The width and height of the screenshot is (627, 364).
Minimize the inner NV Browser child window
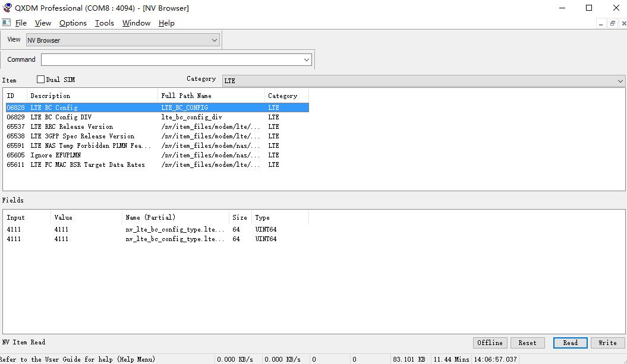click(x=601, y=23)
